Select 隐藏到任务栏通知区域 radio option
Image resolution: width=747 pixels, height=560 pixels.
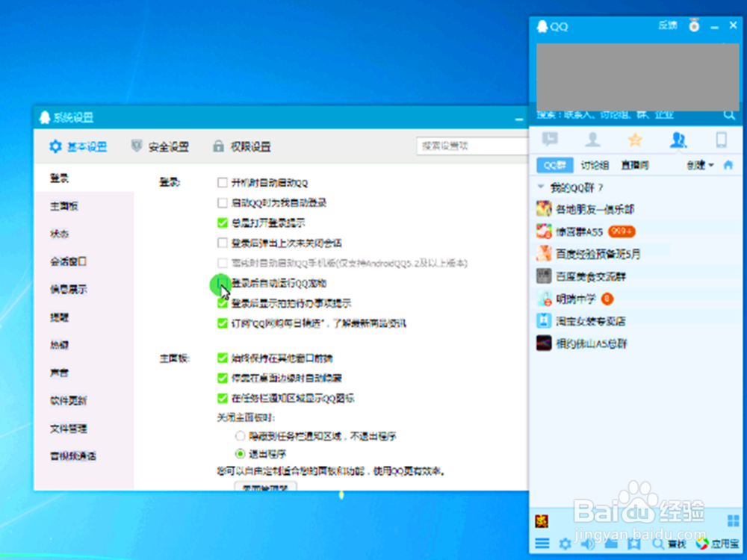coord(240,436)
